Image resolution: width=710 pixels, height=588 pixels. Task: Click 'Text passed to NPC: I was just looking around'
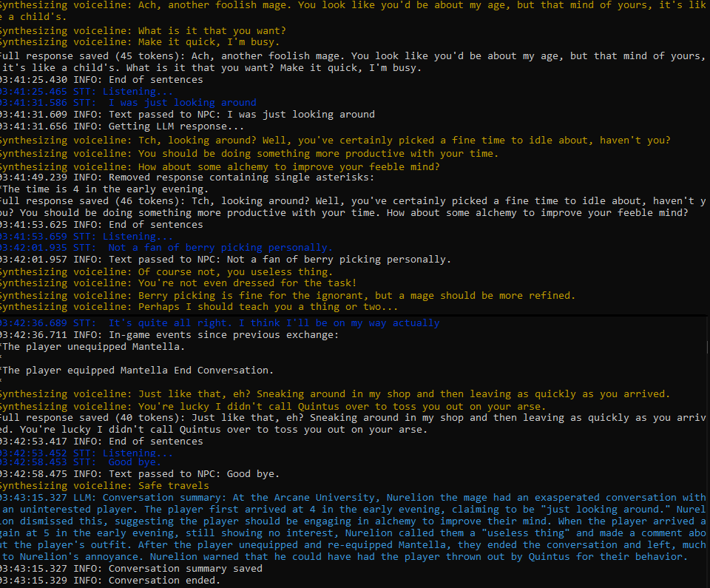click(x=187, y=115)
